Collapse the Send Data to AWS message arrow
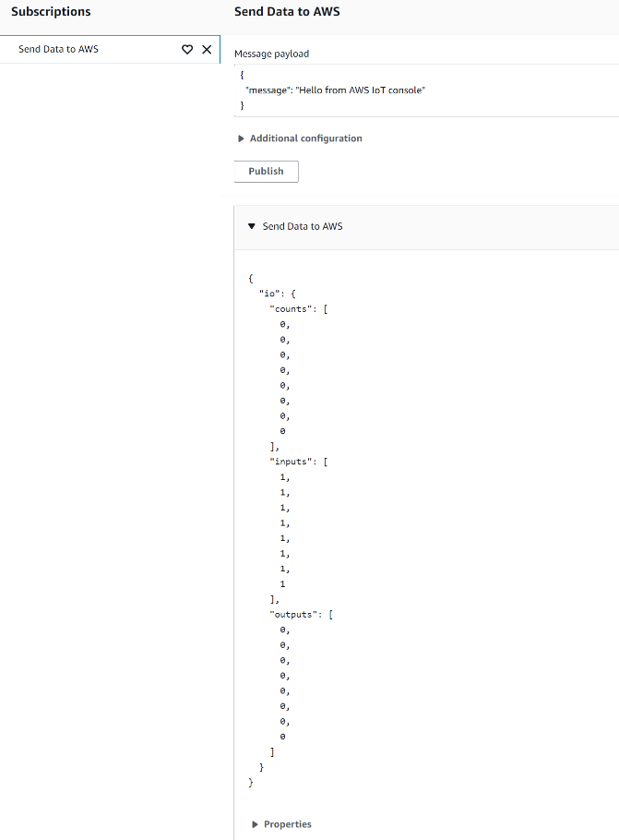619x840 pixels. point(251,226)
